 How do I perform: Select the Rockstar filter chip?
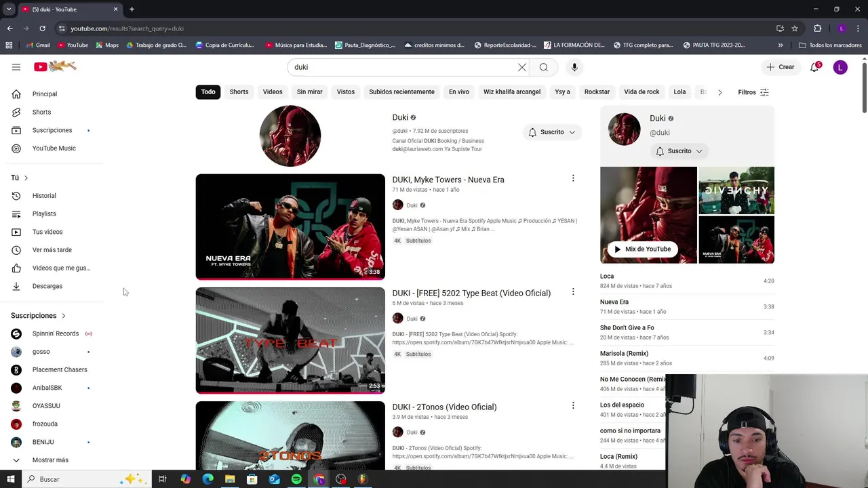pos(597,92)
